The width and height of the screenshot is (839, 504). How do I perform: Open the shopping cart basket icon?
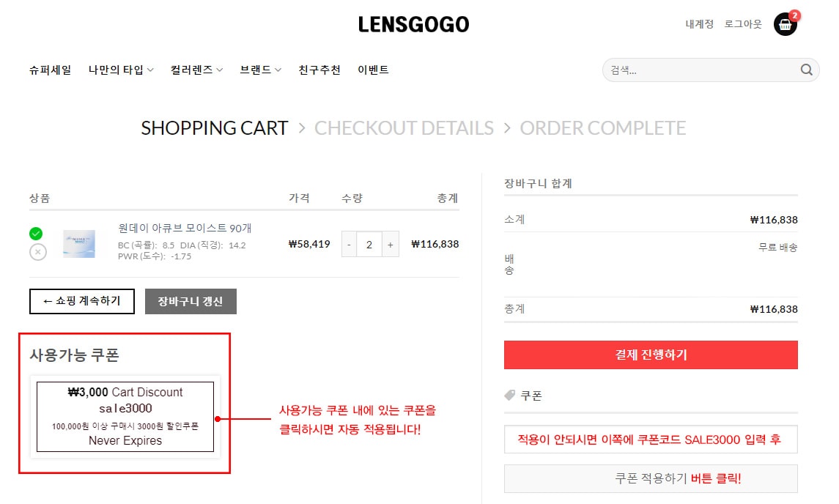[x=785, y=24]
